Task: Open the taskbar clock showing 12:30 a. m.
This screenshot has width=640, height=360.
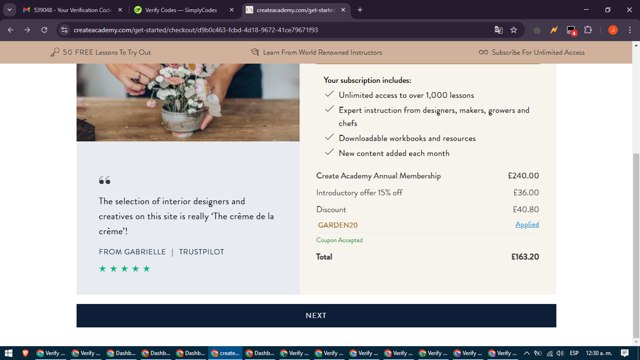Action: tap(599, 353)
